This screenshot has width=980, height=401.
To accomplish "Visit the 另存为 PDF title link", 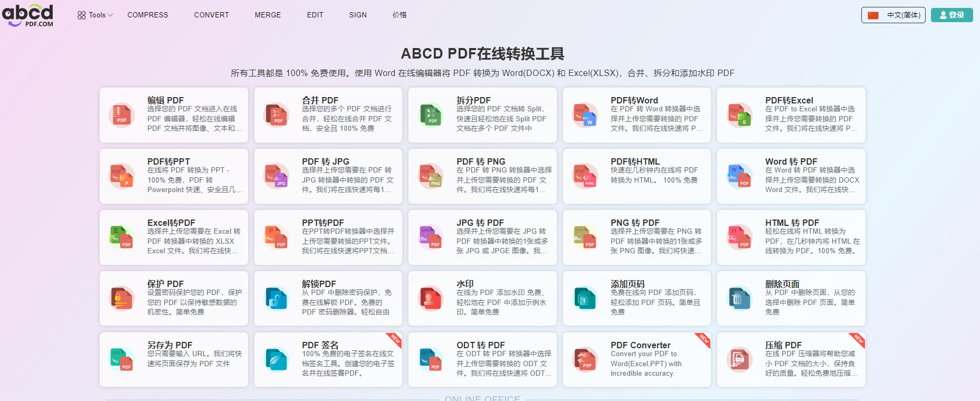I will (170, 345).
